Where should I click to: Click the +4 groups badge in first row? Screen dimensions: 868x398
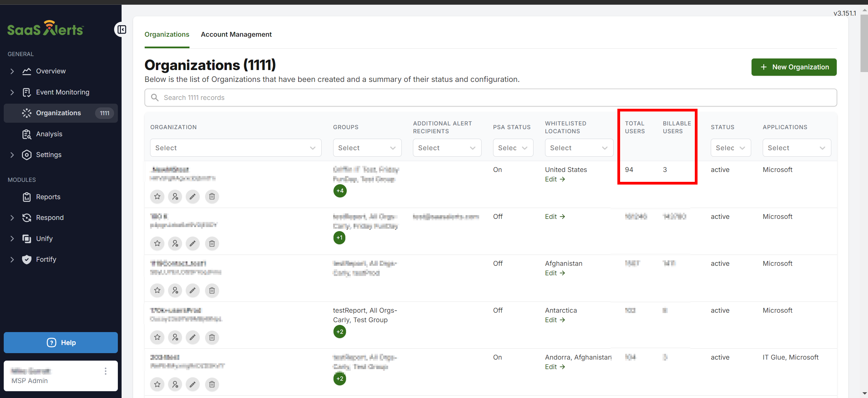pyautogui.click(x=340, y=191)
